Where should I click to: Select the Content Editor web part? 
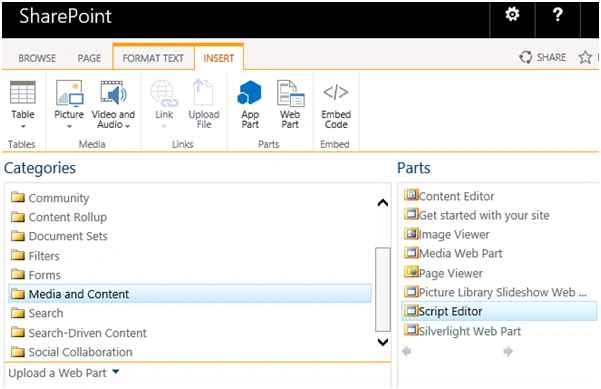coord(449,196)
